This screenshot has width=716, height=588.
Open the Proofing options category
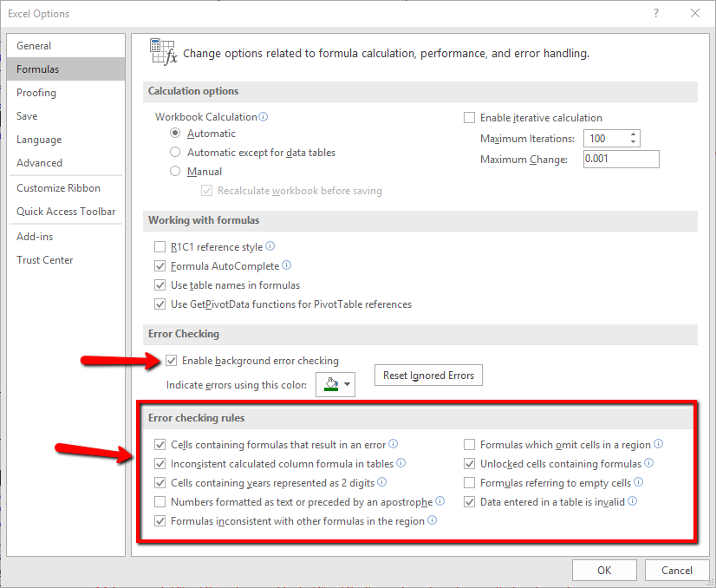click(x=66, y=92)
